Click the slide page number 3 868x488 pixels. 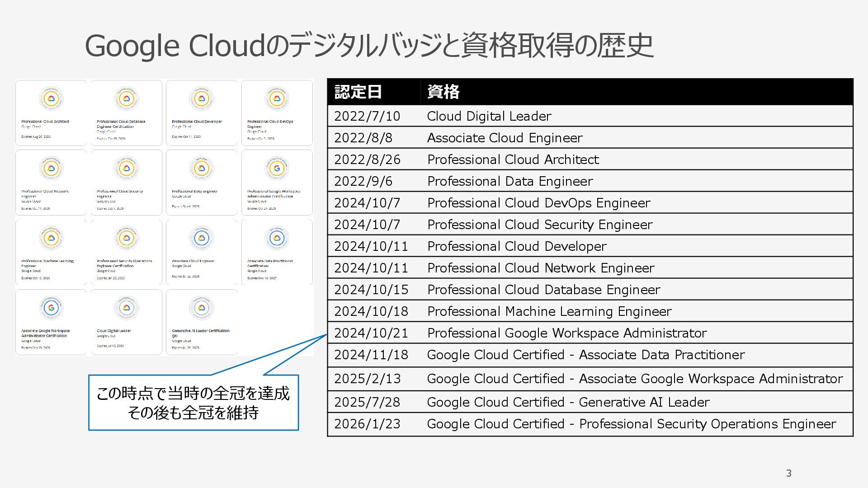coord(788,473)
